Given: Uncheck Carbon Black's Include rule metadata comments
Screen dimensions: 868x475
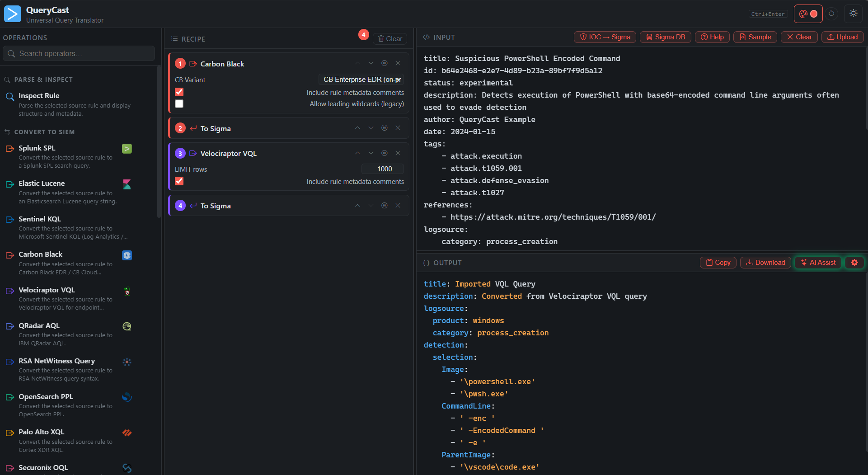Looking at the screenshot, I should (x=179, y=92).
